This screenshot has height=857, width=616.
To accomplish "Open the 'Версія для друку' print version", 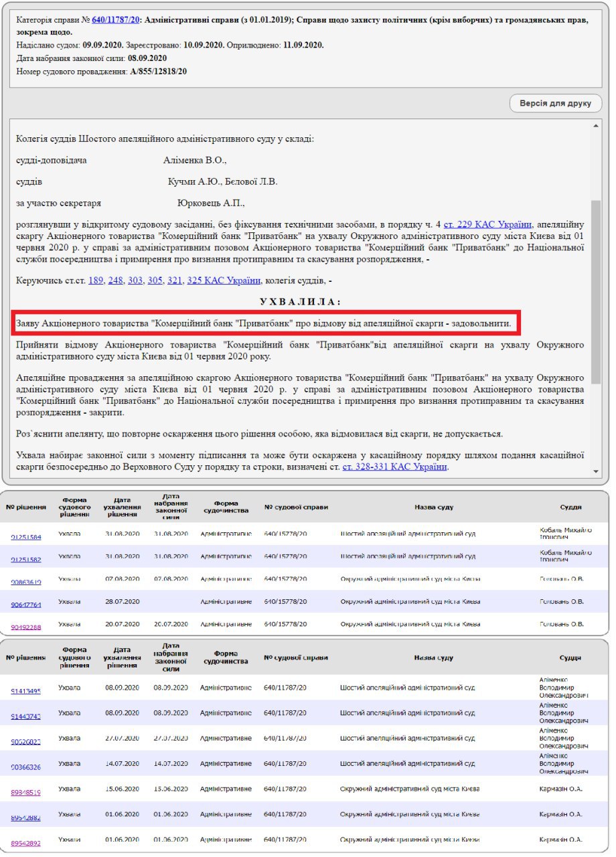I will pyautogui.click(x=556, y=104).
